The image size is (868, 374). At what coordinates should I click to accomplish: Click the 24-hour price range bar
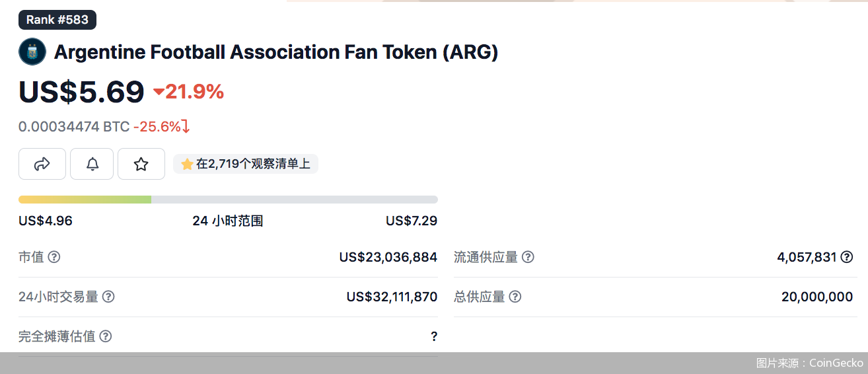click(x=228, y=200)
